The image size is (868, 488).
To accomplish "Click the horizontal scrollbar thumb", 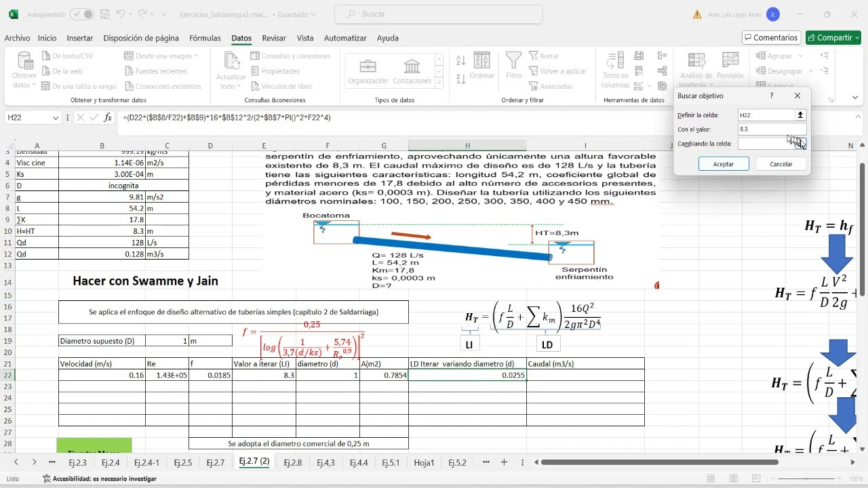I will pos(659,462).
